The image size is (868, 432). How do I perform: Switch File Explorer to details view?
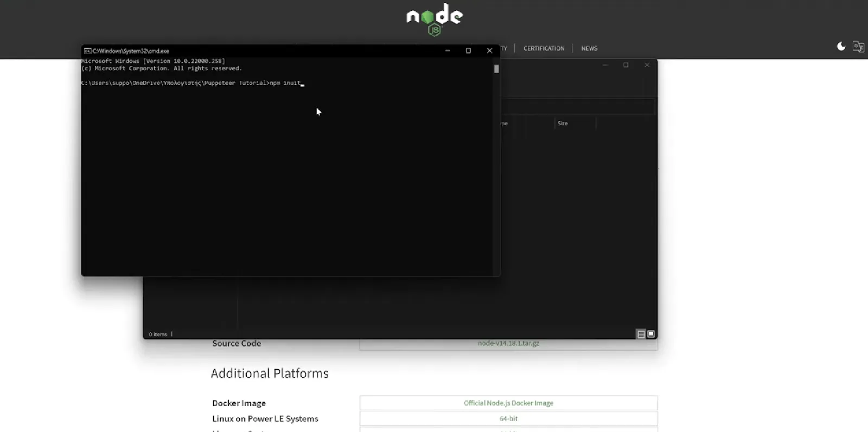pyautogui.click(x=641, y=334)
